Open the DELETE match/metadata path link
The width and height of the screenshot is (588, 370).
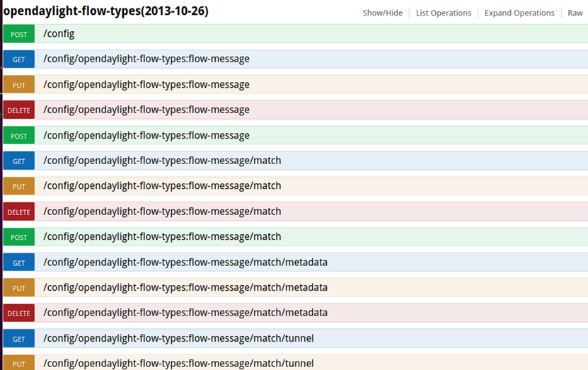point(185,313)
